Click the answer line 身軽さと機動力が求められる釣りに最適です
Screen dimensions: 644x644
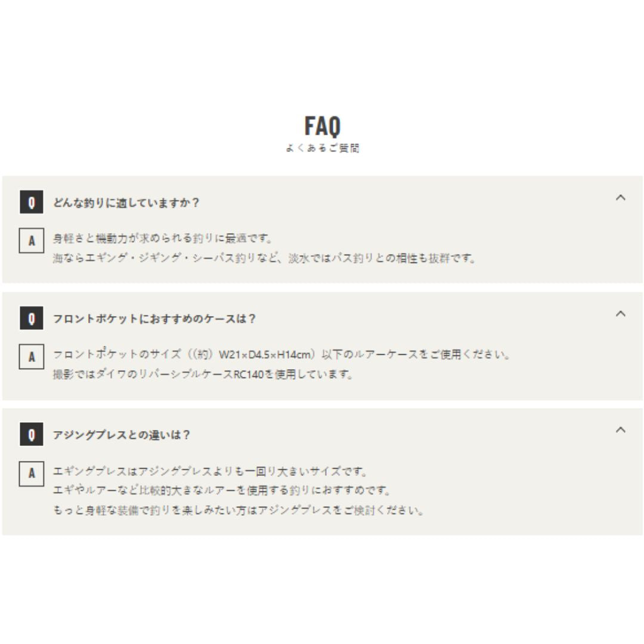[163, 238]
